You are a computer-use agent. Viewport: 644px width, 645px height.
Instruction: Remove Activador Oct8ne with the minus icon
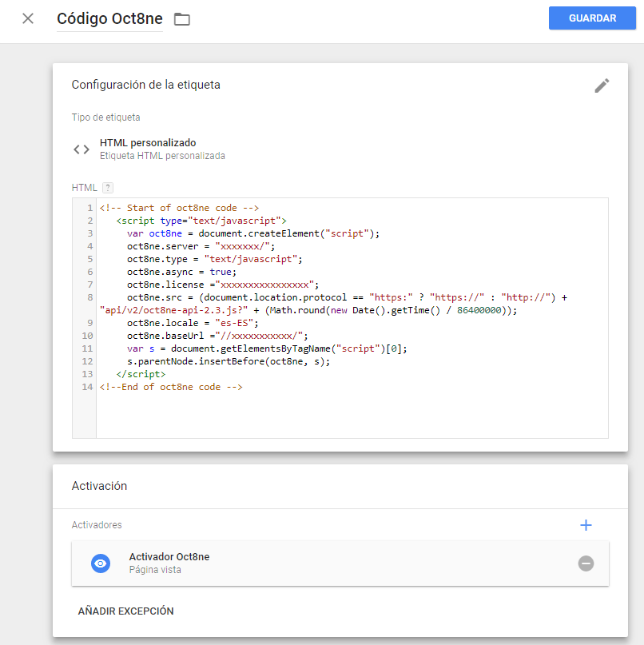click(x=586, y=563)
